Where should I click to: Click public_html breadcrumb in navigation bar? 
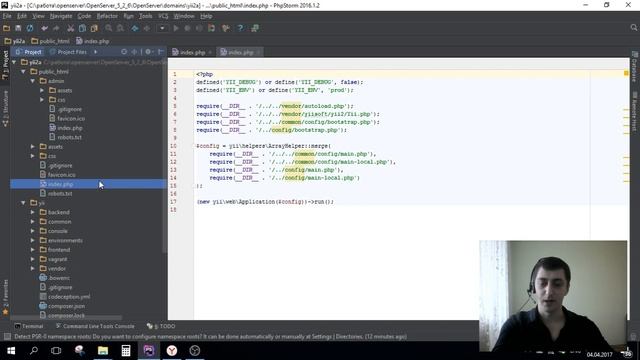[x=51, y=41]
